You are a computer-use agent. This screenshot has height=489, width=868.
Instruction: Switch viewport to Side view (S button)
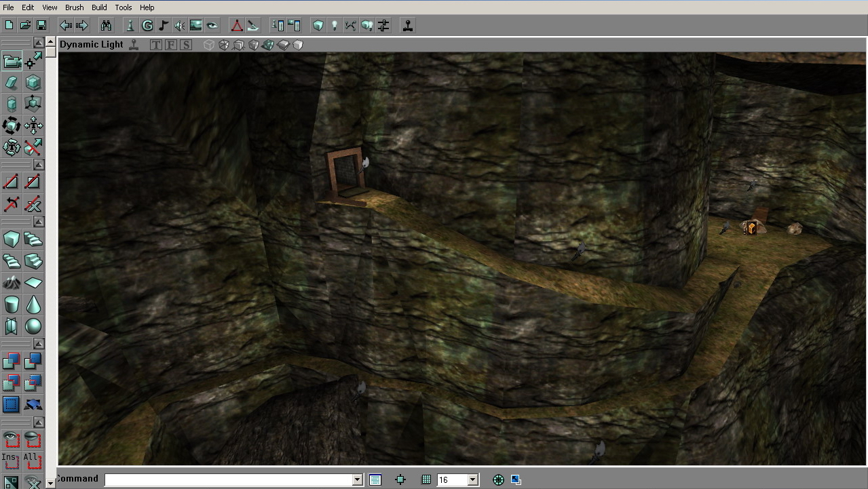[x=186, y=45]
